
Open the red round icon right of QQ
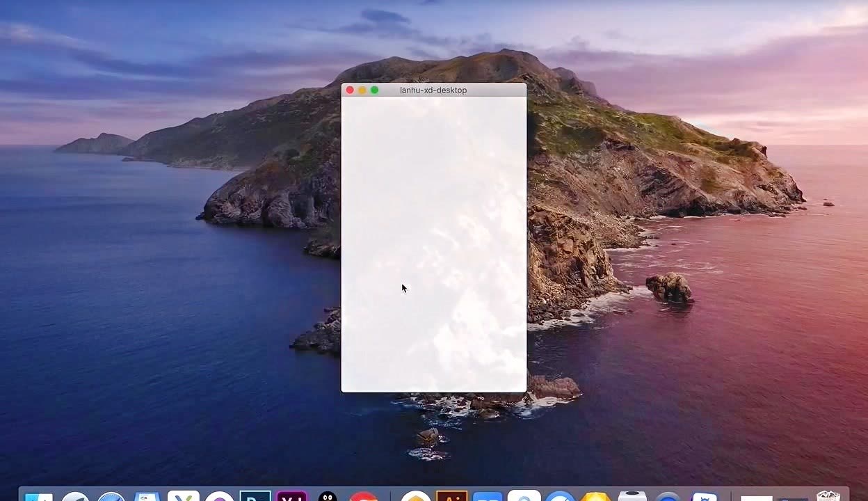click(363, 497)
